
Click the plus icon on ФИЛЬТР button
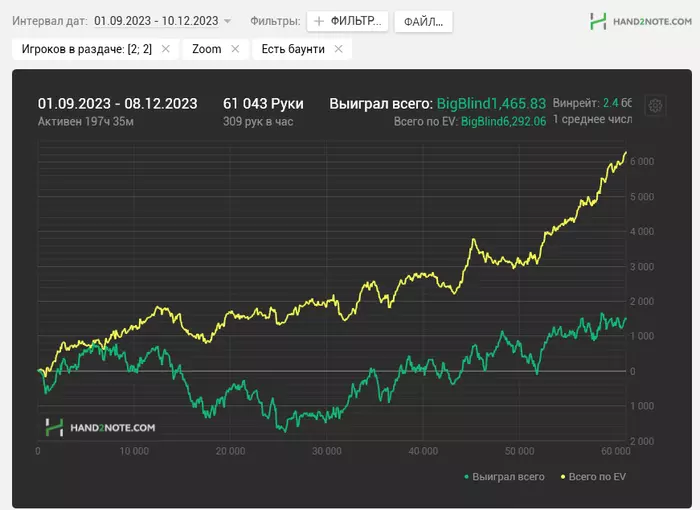(x=319, y=21)
